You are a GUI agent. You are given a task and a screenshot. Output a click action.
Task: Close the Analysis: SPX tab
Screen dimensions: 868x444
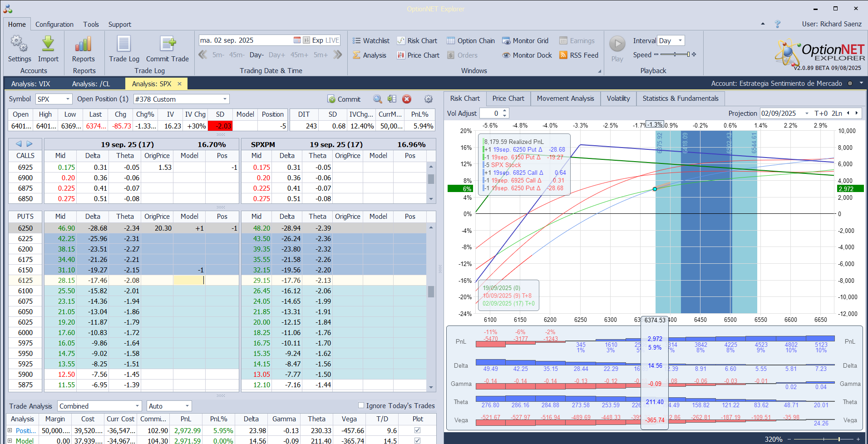click(x=179, y=84)
